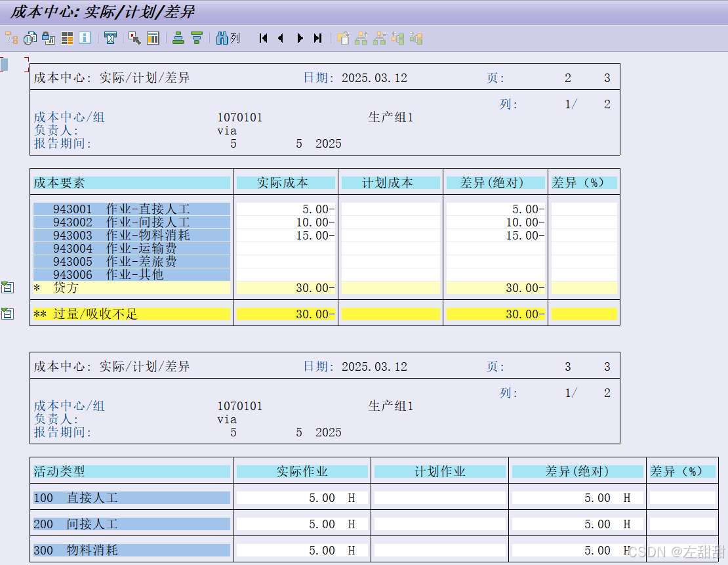Image resolution: width=728 pixels, height=565 pixels.
Task: Click the 活动类型 column header
Action: coord(132,472)
